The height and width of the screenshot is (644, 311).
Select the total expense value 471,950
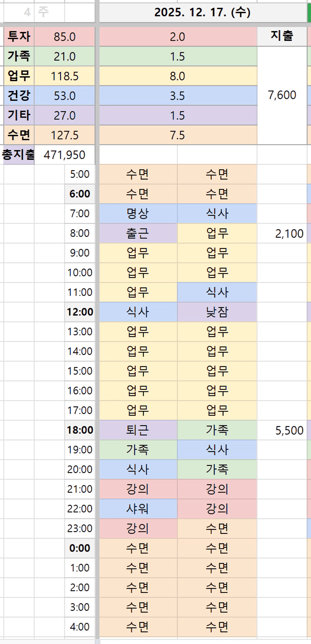click(x=64, y=155)
